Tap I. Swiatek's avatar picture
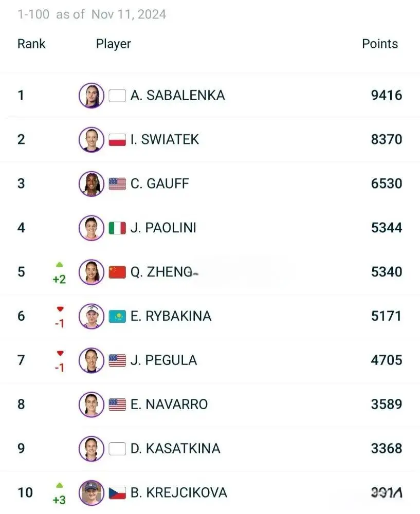The height and width of the screenshot is (514, 420). coord(92,140)
